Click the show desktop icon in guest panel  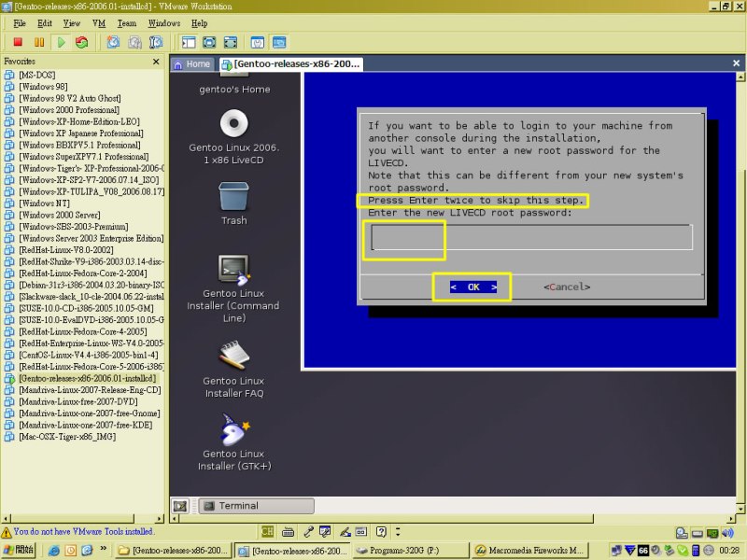point(180,506)
